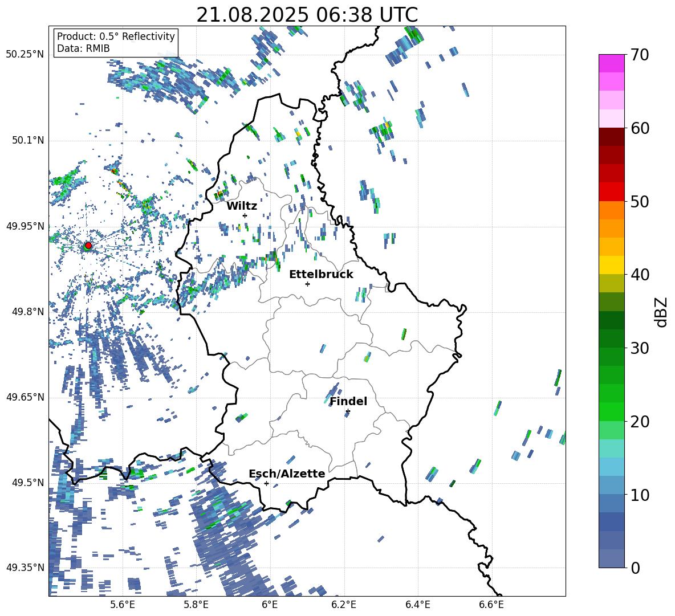Click the plot title 21.08.2025 06:38 UTC
The image size is (675, 616).
pyautogui.click(x=307, y=15)
